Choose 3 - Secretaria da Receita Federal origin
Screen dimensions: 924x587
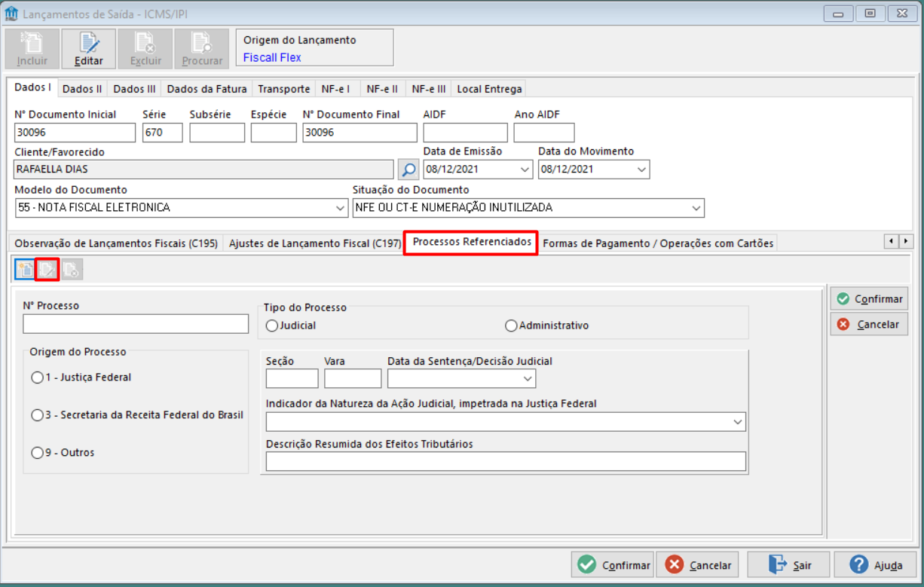point(137,415)
